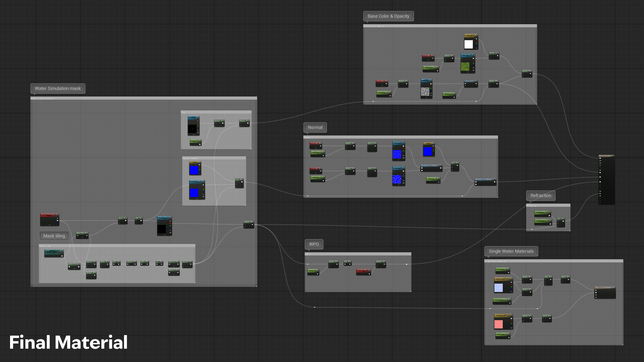The height and width of the screenshot is (362, 644).
Task: Select the WPO comment bubble
Action: click(314, 244)
